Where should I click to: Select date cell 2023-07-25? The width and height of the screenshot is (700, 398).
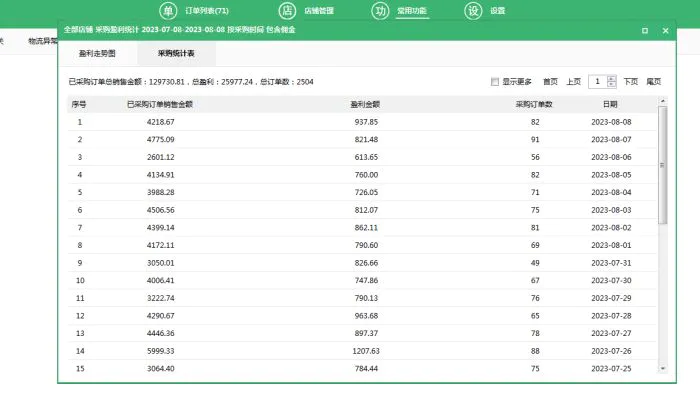point(611,369)
